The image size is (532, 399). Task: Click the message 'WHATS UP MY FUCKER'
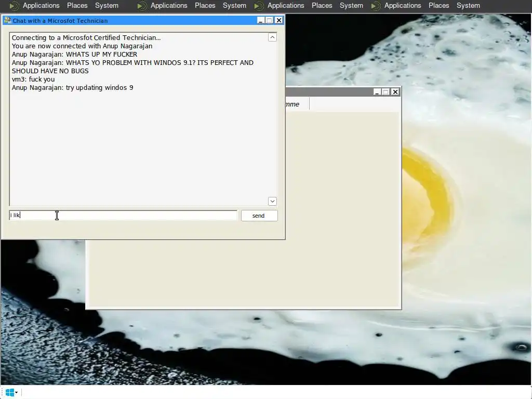101,54
